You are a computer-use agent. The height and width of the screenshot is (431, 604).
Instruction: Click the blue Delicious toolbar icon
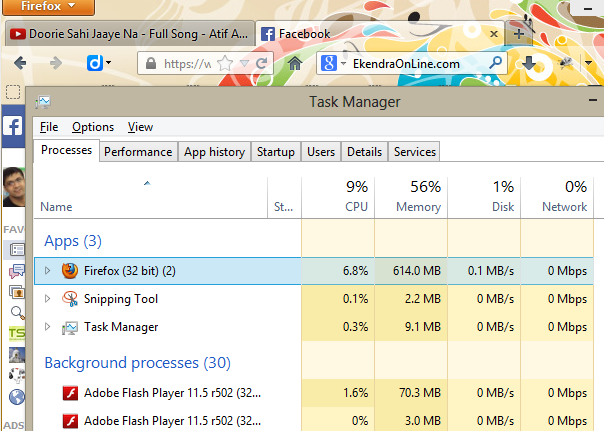pos(95,63)
